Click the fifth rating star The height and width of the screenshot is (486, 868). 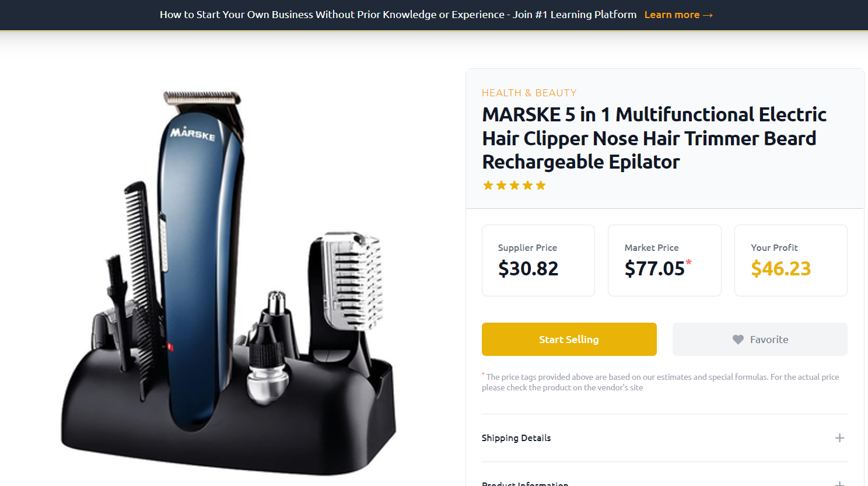(541, 186)
